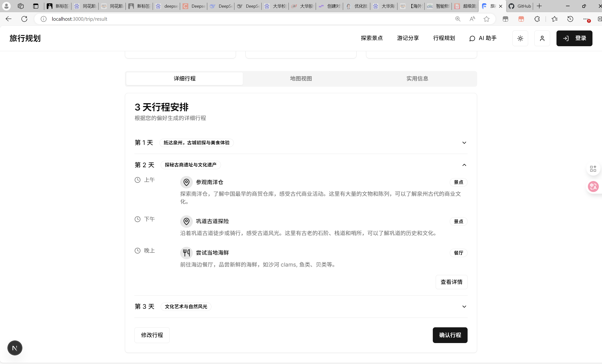This screenshot has height=364, width=602.
Task: Collapse the 第 2 天 itinerary section
Action: [464, 165]
